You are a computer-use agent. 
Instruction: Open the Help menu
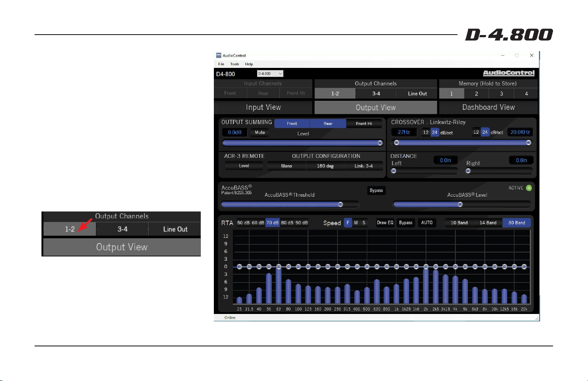[x=249, y=64]
